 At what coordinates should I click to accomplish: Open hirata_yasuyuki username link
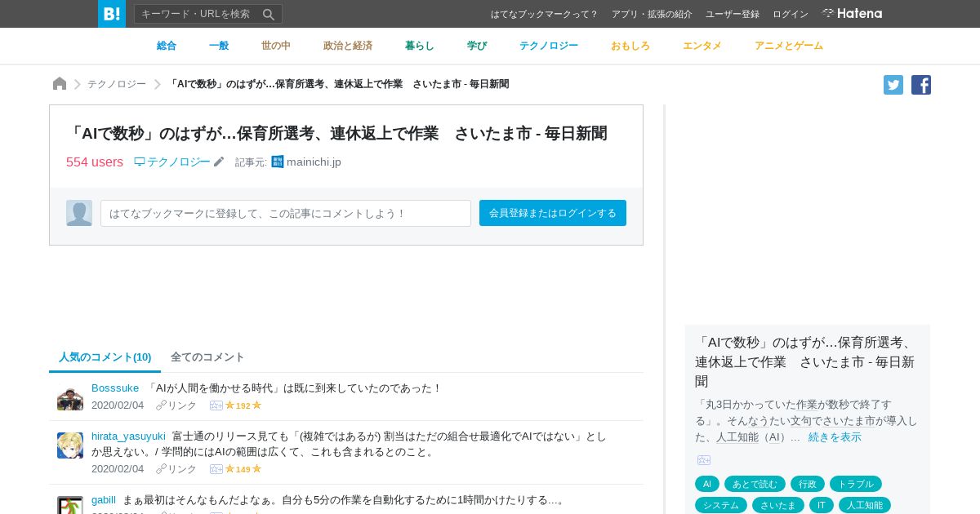tap(128, 436)
